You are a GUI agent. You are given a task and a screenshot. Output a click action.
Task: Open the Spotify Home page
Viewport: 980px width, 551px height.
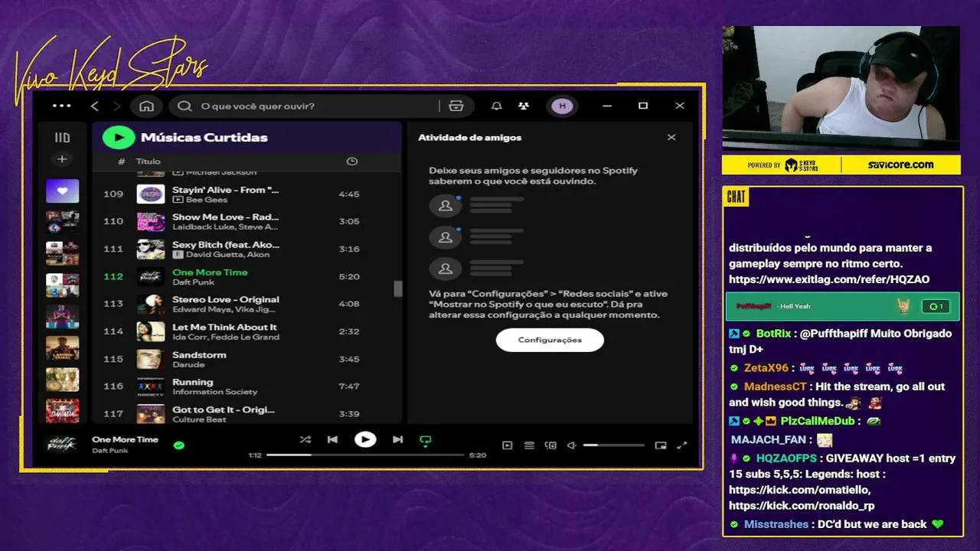(147, 106)
